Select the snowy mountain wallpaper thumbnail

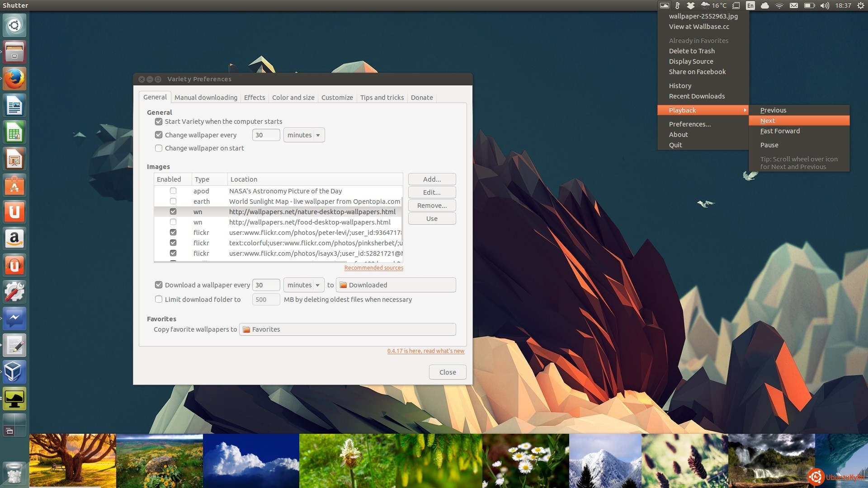605,461
